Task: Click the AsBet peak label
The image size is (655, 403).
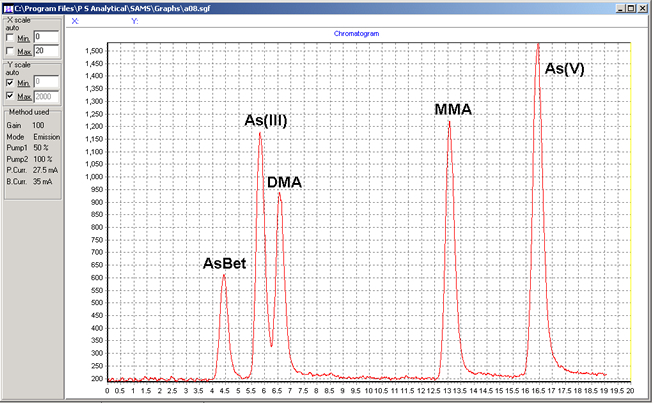Action: (x=224, y=264)
